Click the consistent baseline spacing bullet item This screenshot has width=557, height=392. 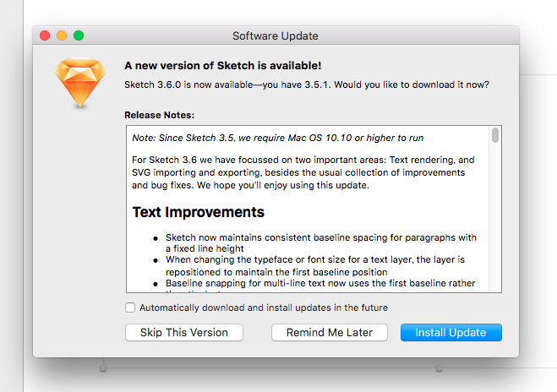point(320,243)
